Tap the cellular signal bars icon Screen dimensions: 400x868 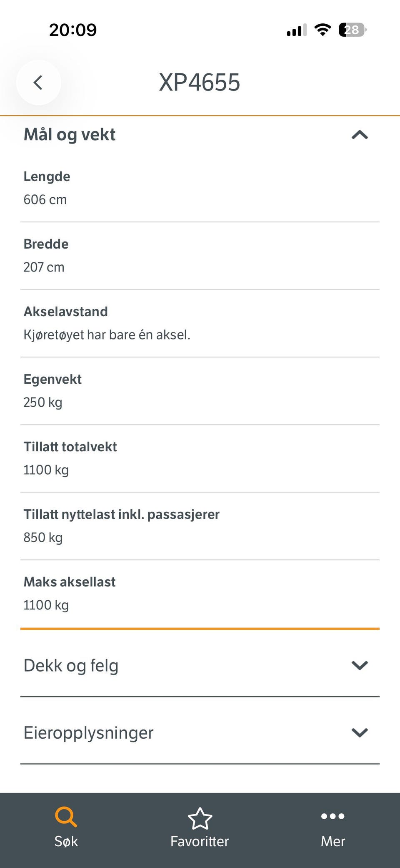point(297,30)
